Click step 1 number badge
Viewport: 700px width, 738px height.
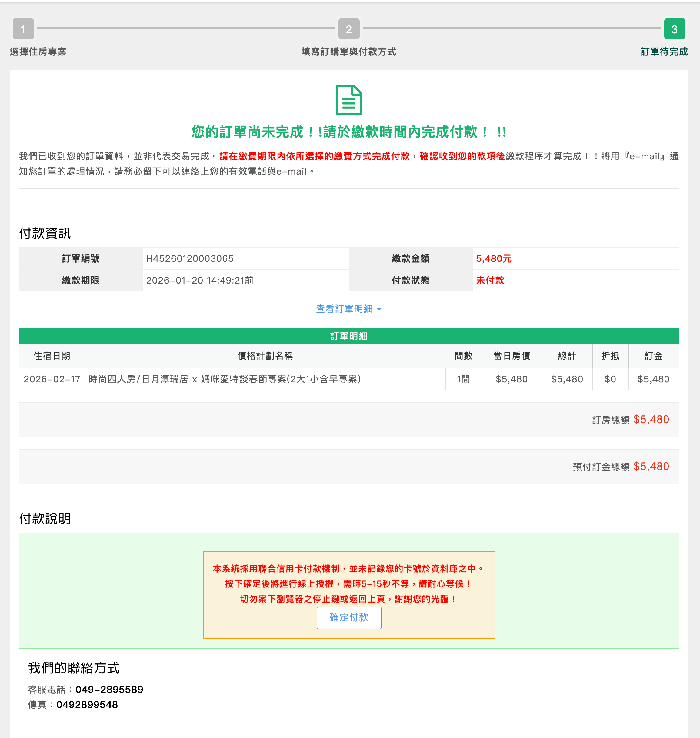[x=23, y=29]
